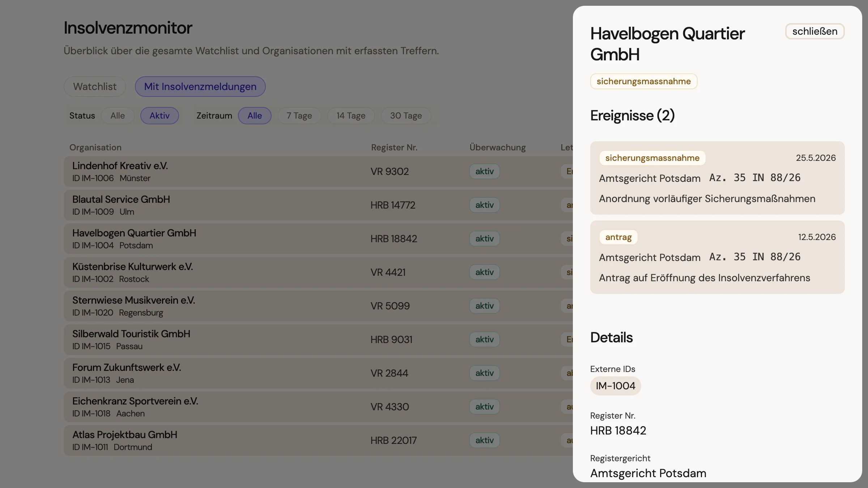This screenshot has height=488, width=868.
Task: Click register number HRB 18842 in the table
Action: 393,239
